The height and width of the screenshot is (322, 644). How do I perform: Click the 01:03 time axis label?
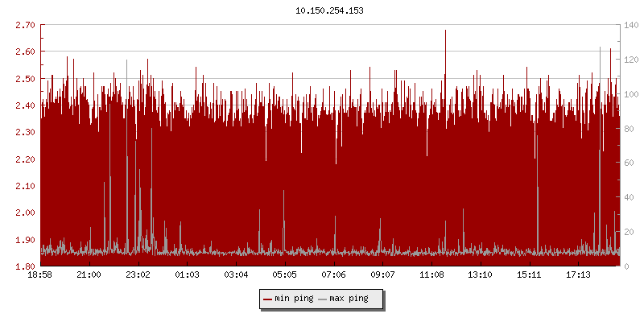point(187,275)
